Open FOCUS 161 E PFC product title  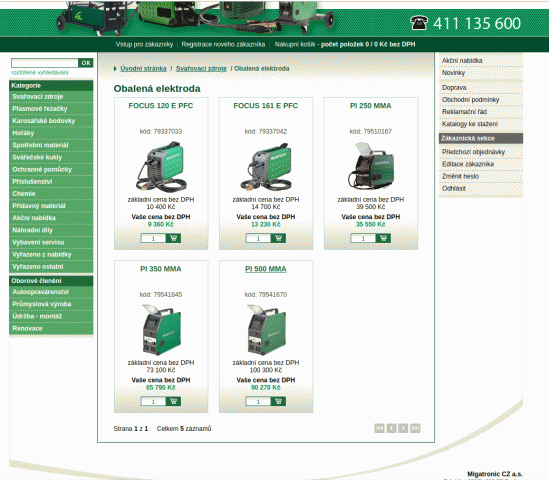(x=266, y=106)
